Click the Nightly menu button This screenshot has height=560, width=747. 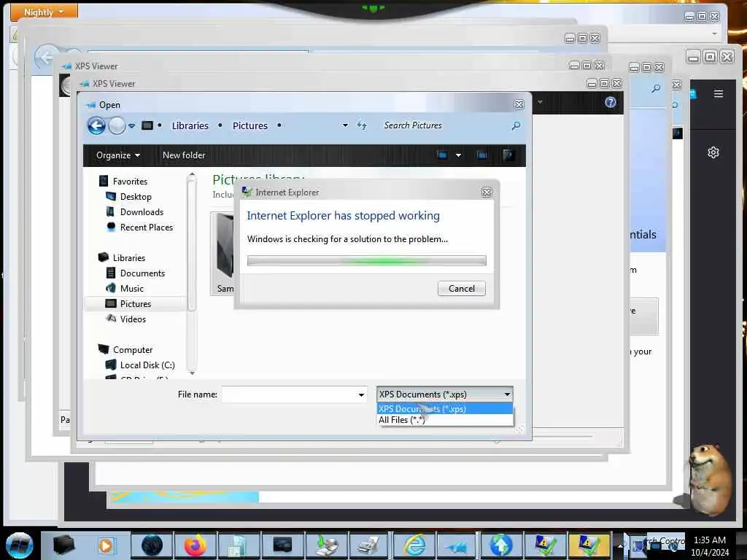[x=44, y=12]
